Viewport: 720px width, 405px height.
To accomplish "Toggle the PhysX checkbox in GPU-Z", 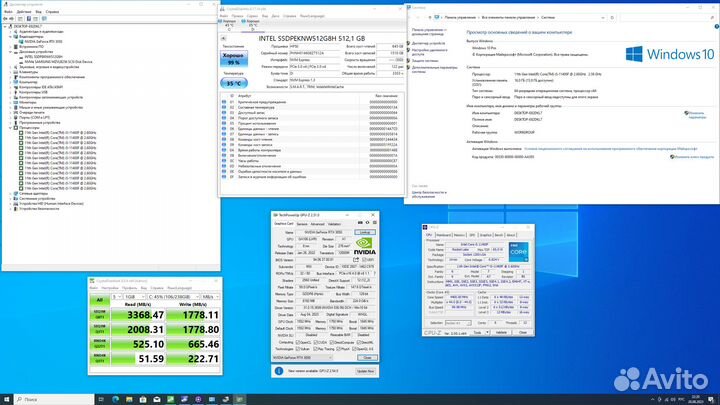I will tap(339, 349).
